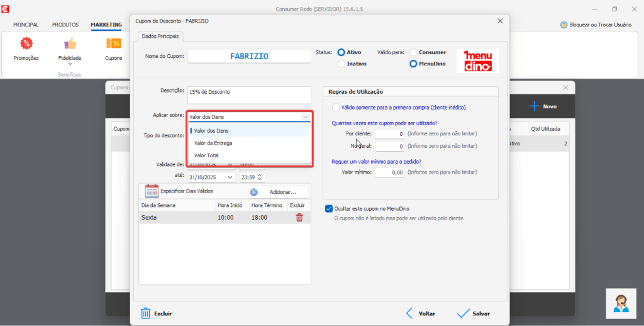Choose Valor Total option in list

click(206, 155)
